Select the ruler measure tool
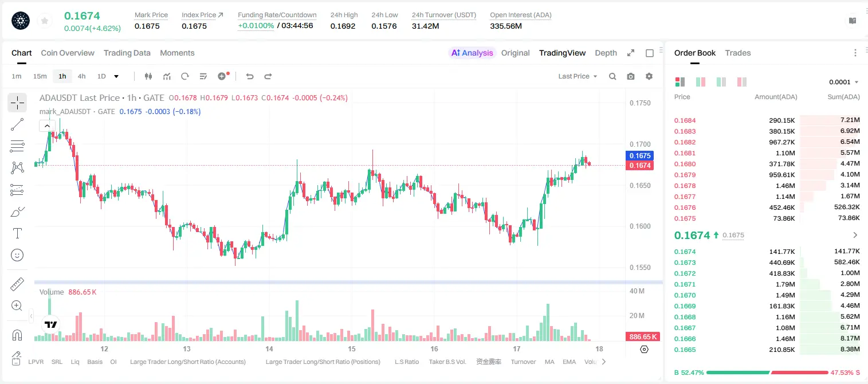This screenshot has width=868, height=384. pos(17,284)
